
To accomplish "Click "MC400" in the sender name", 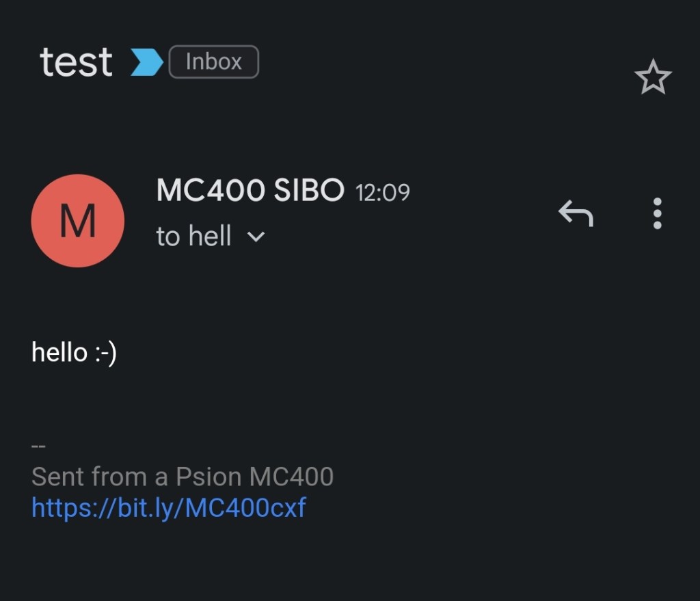I will click(x=211, y=191).
